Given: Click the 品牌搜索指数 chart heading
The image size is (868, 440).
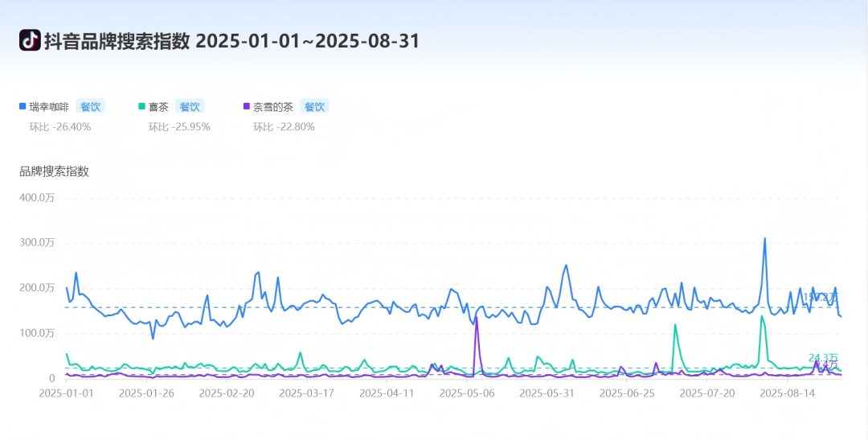Looking at the screenshot, I should (x=55, y=171).
